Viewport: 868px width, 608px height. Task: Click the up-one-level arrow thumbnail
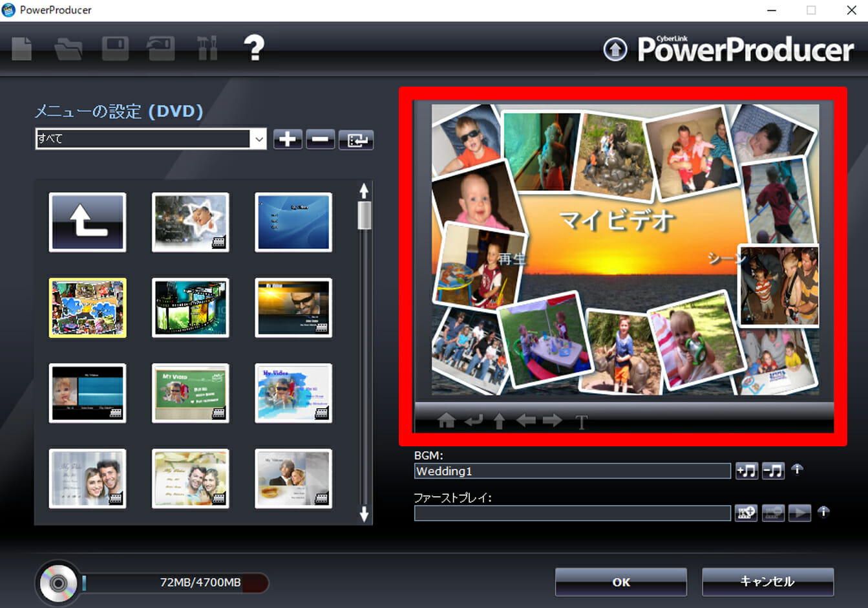tap(87, 222)
